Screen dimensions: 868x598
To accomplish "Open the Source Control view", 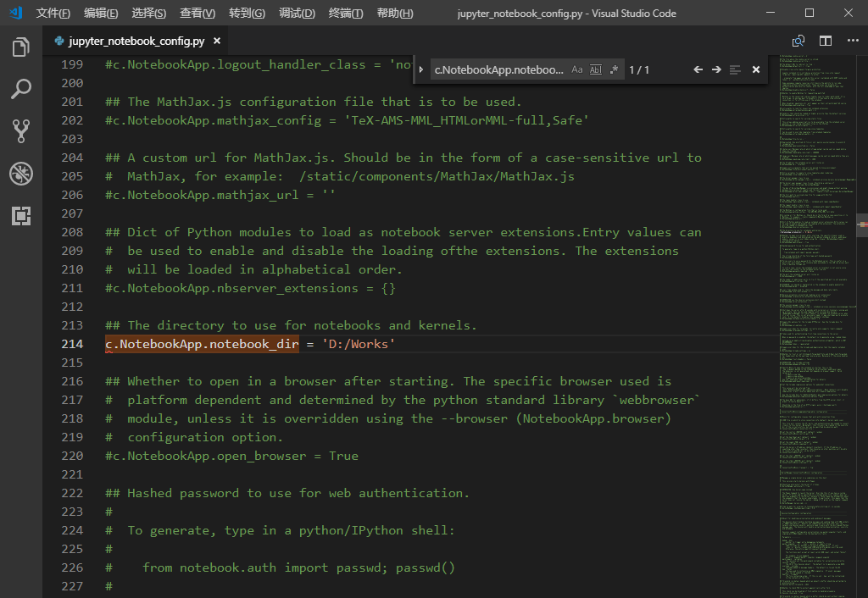I will [x=21, y=131].
